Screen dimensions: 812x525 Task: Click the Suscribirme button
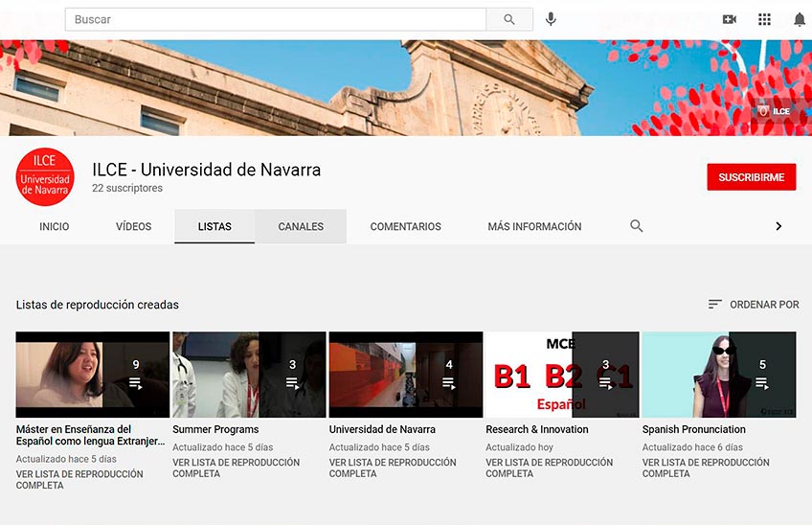tap(751, 177)
